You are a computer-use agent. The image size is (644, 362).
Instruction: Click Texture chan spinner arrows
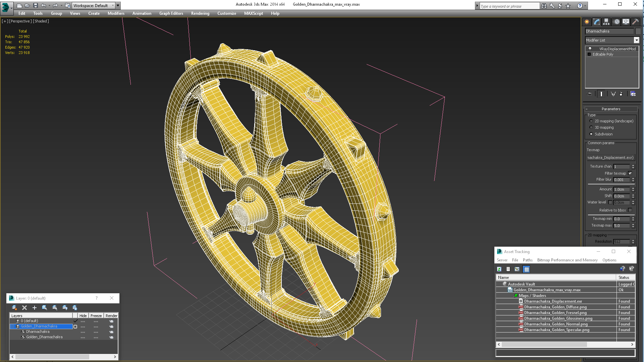(x=633, y=167)
